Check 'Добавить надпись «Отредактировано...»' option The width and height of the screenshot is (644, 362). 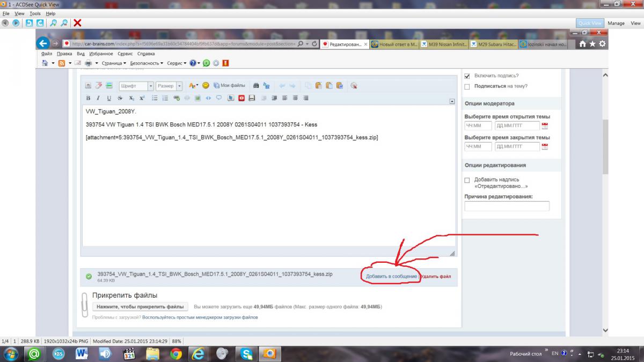click(467, 180)
